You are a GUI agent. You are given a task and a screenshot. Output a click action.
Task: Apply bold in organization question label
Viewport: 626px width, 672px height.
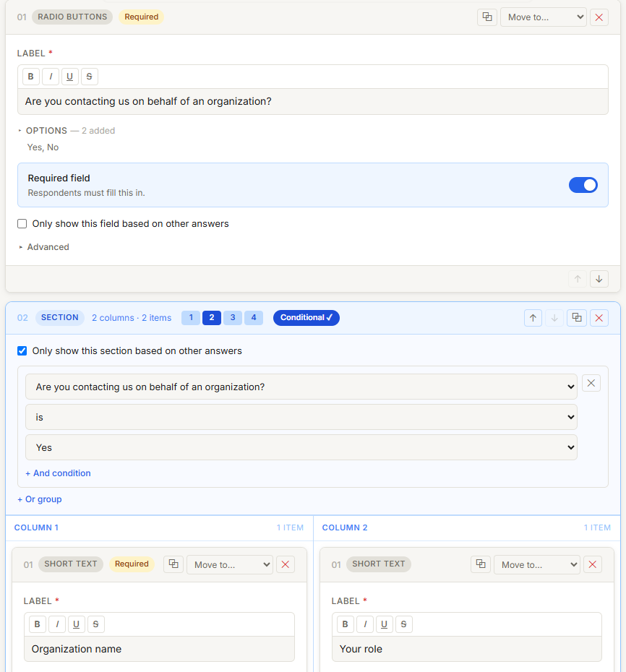pos(31,77)
